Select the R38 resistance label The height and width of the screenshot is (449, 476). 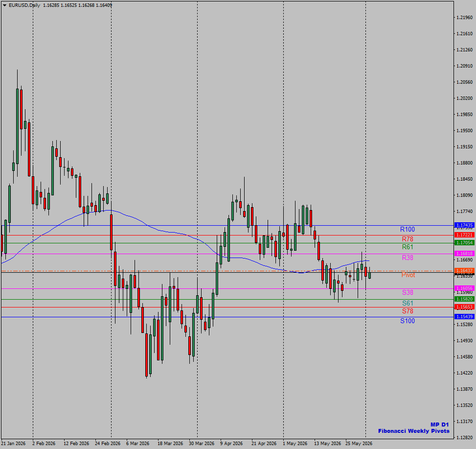408,258
